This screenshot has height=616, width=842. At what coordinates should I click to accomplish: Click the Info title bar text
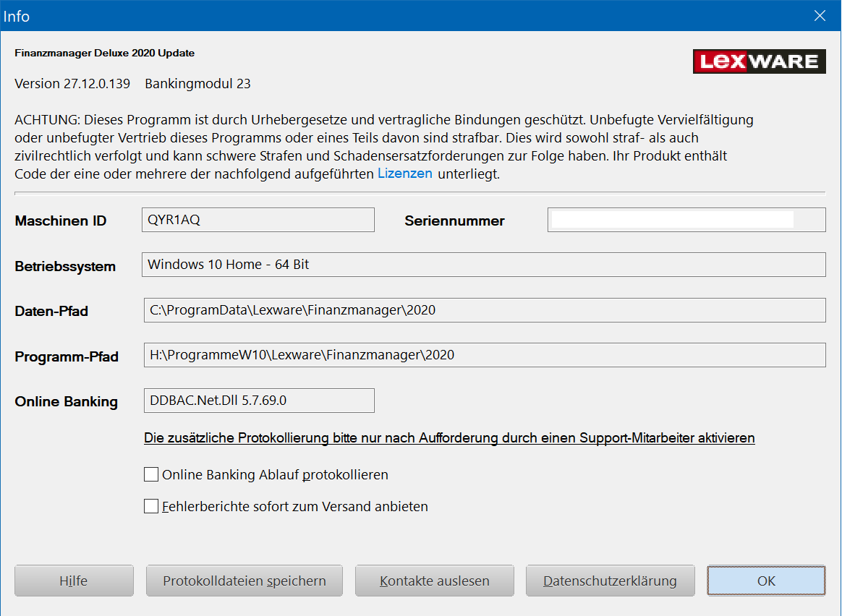pos(16,16)
